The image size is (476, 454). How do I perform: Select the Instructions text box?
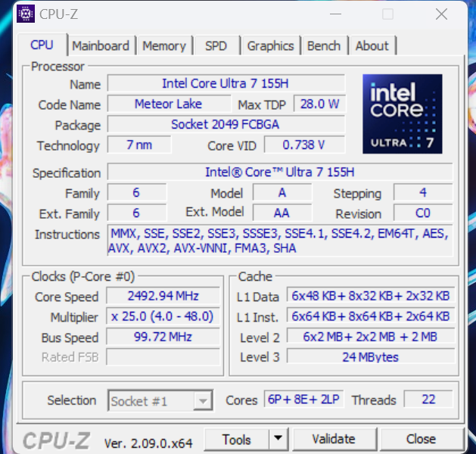pos(280,241)
